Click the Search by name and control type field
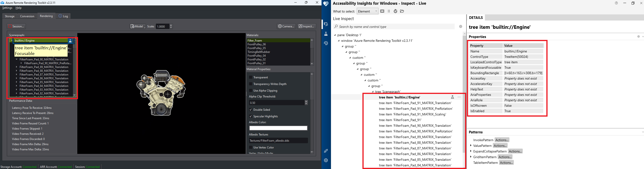644x169 pixels. click(394, 27)
